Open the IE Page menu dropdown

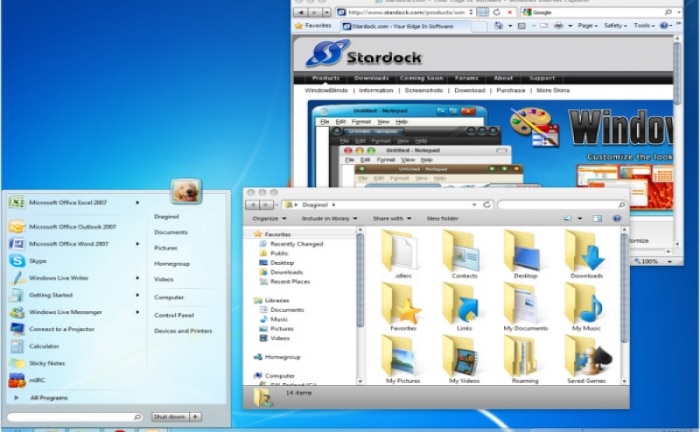coord(587,26)
